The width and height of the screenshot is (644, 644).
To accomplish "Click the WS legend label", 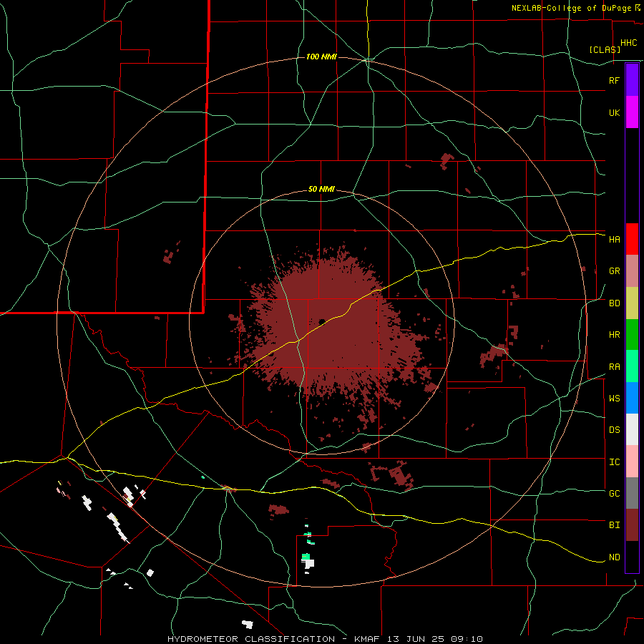I will click(x=614, y=399).
